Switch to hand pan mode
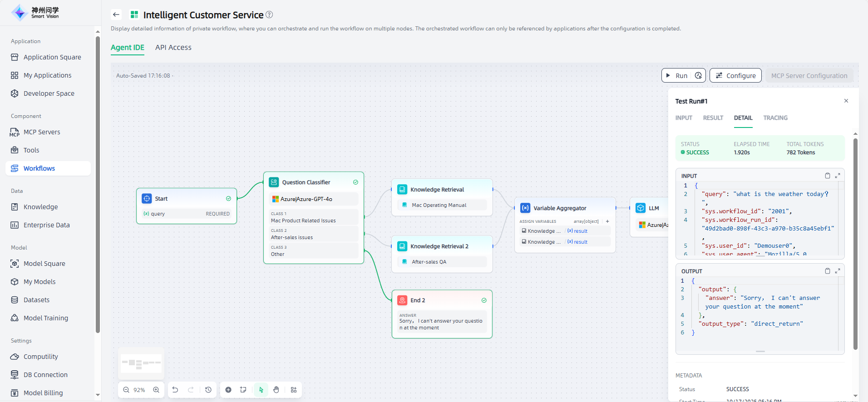868x402 pixels. (276, 390)
